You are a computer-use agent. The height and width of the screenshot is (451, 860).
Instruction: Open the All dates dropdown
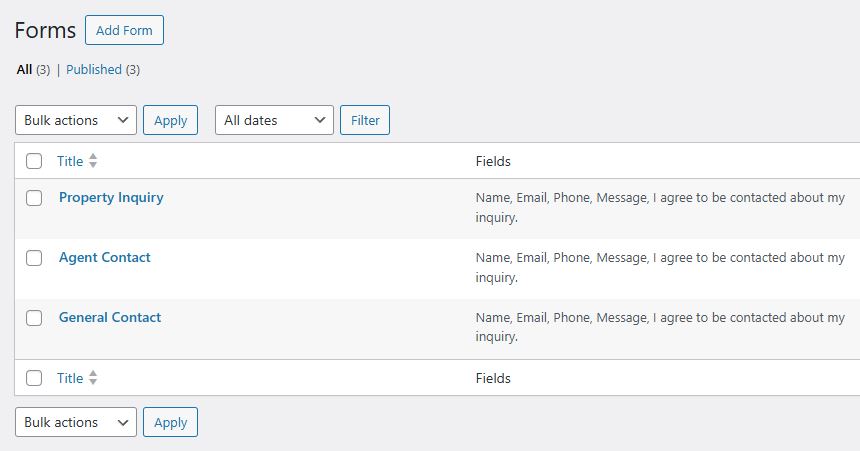274,120
